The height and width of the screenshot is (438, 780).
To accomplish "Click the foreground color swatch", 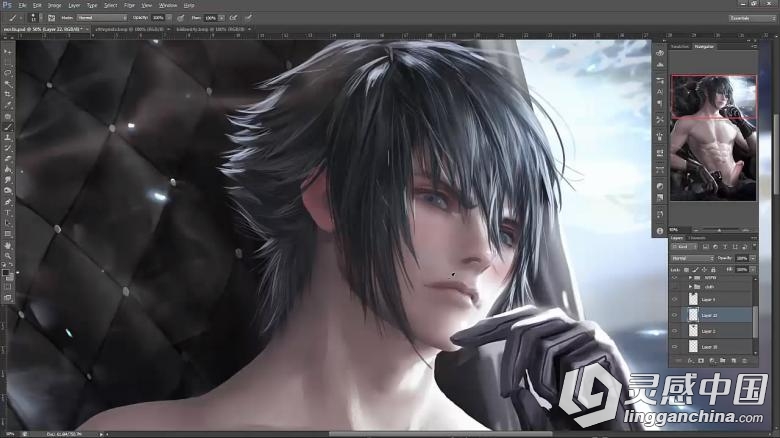I will 6,273.
